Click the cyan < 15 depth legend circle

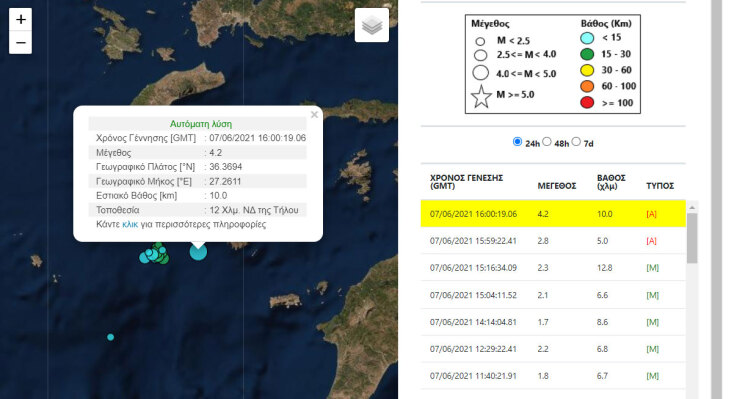coord(587,38)
